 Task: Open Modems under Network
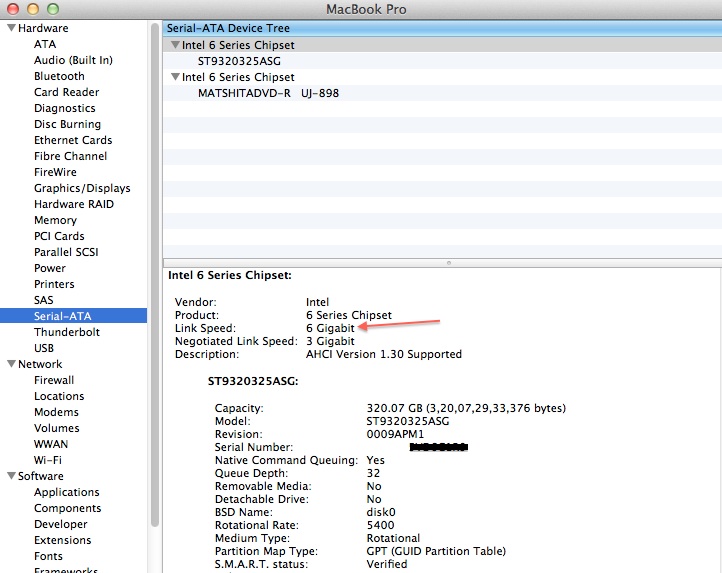pos(56,412)
